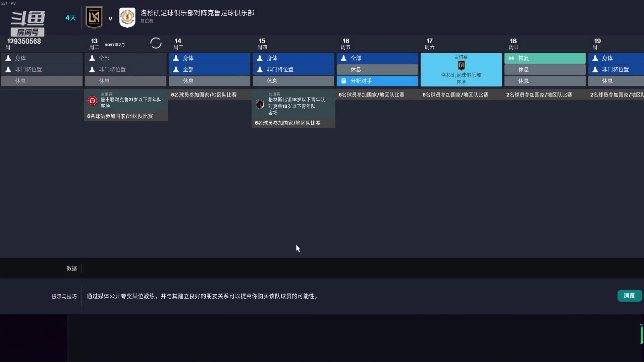Click the 4天 countdown text
The width and height of the screenshot is (644, 362).
click(x=71, y=18)
